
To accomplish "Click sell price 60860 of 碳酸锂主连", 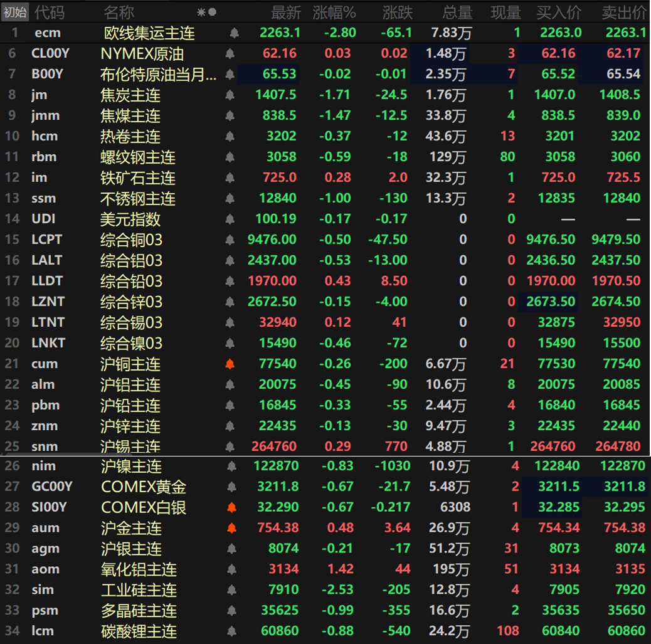I will pos(626,631).
